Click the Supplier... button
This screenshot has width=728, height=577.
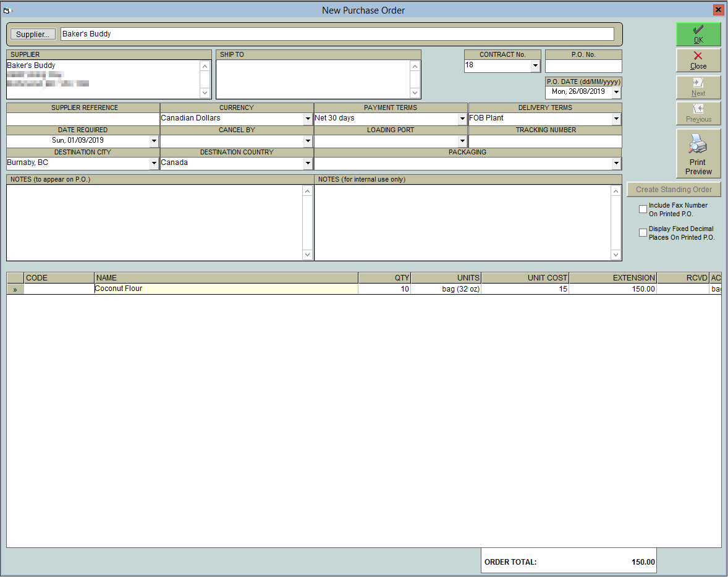coord(33,35)
